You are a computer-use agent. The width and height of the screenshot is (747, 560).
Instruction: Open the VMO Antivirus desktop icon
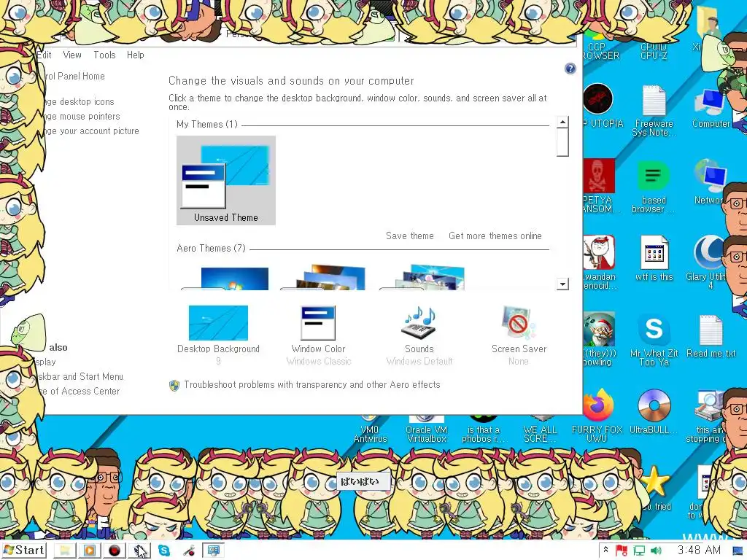pyautogui.click(x=370, y=429)
